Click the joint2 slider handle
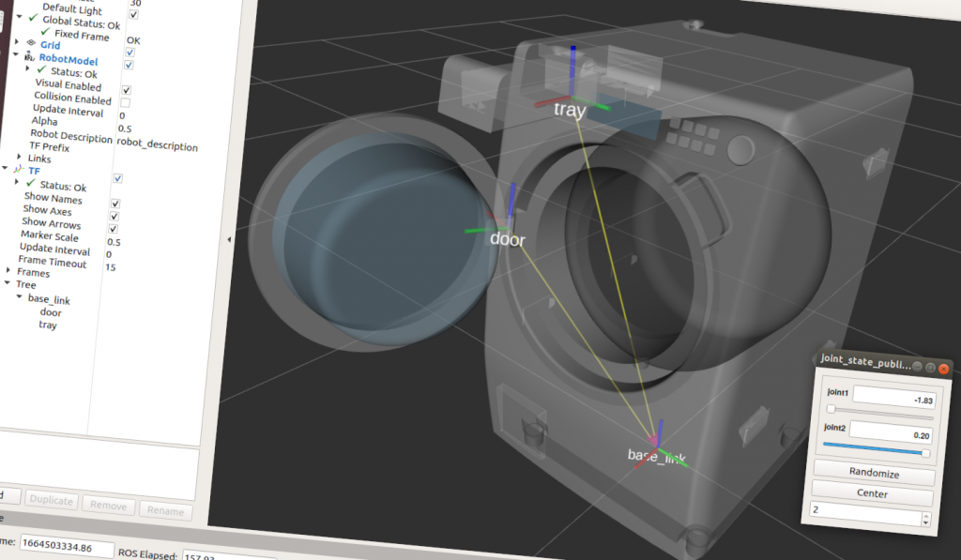Screen dimensions: 961x560 tap(926, 452)
